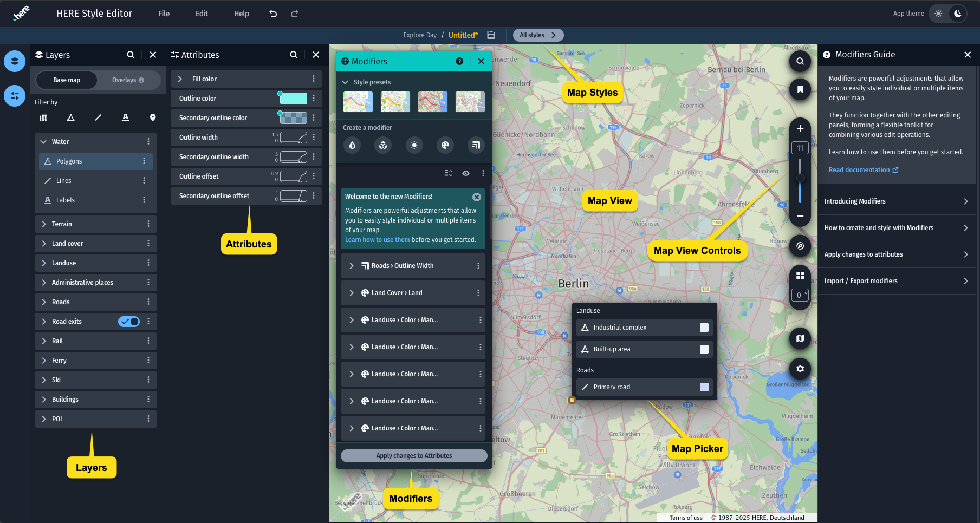Expand the Terrain layer group
Screen dimensions: 980x523
click(x=44, y=224)
